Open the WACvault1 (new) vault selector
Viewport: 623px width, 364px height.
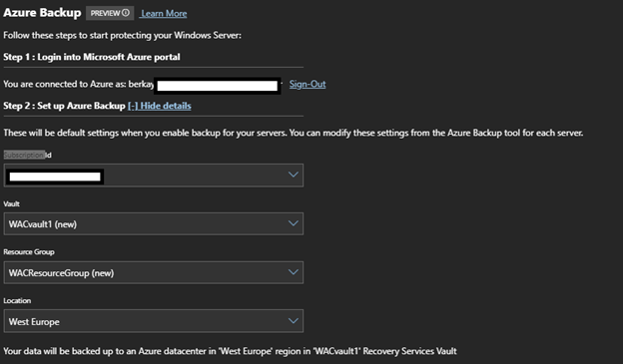pos(154,223)
